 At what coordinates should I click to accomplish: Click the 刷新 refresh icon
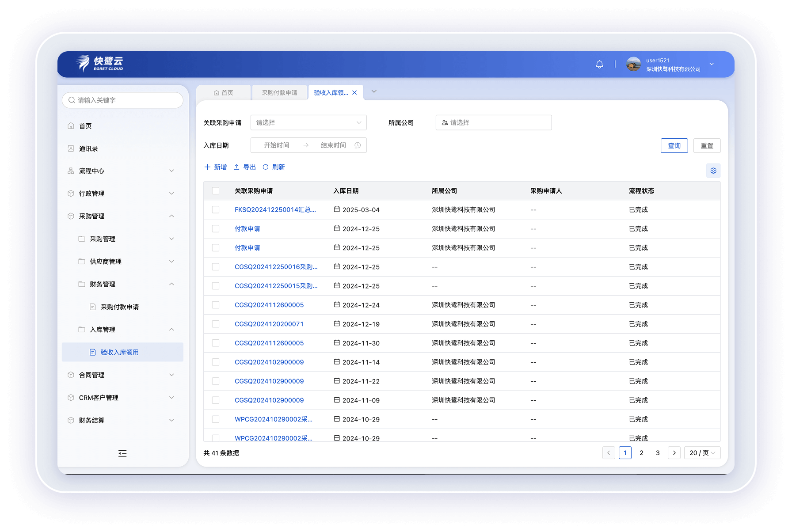click(266, 167)
